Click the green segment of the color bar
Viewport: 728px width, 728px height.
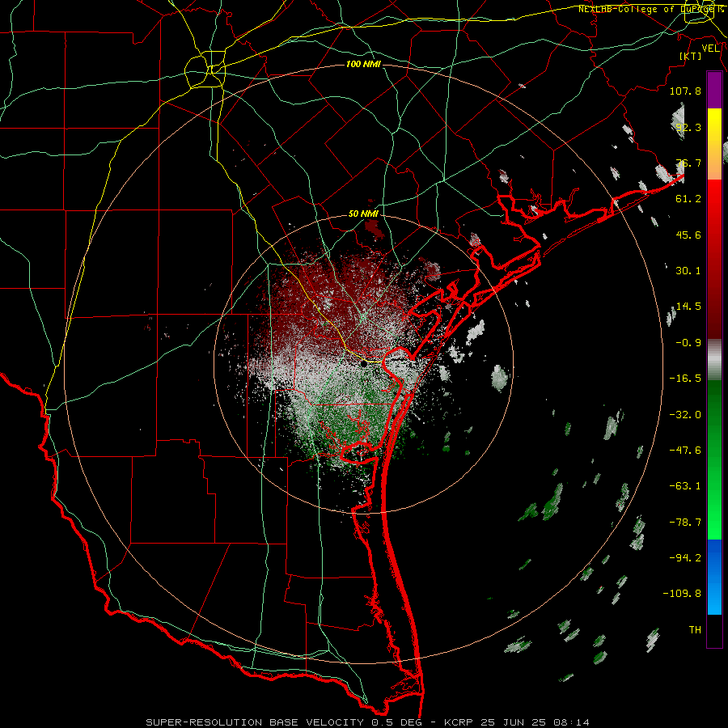714,459
